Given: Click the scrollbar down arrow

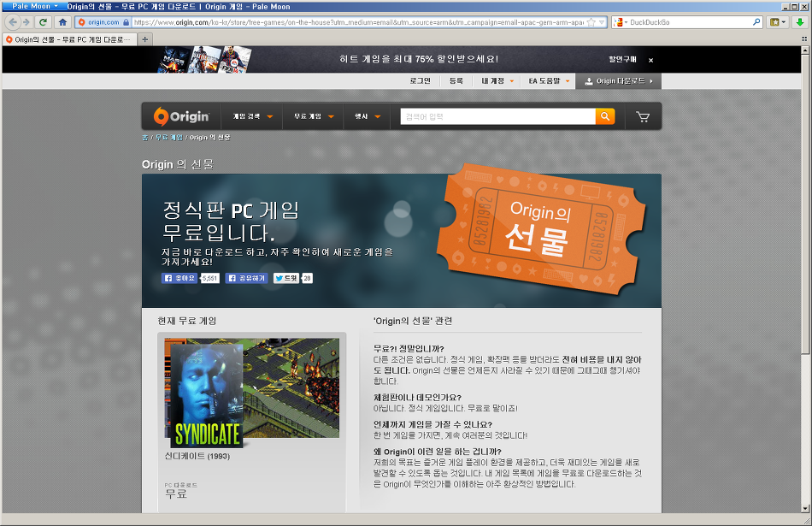Looking at the screenshot, I should [805, 508].
